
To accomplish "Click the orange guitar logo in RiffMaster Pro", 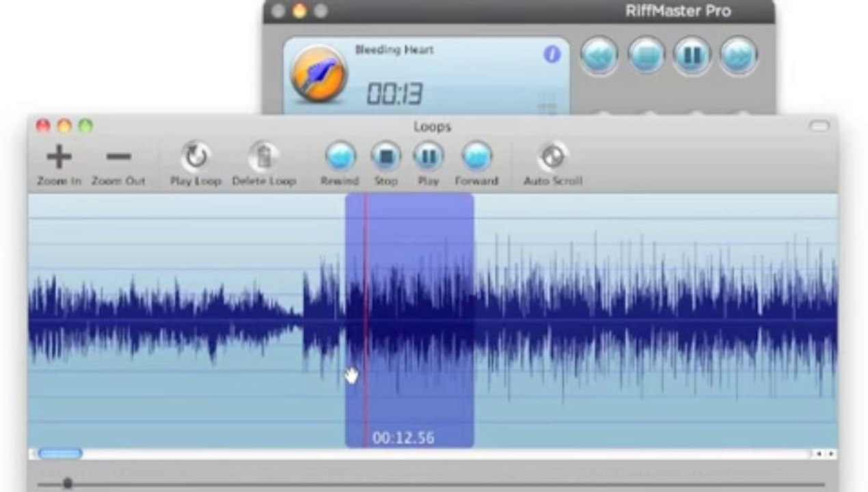I will pos(318,74).
